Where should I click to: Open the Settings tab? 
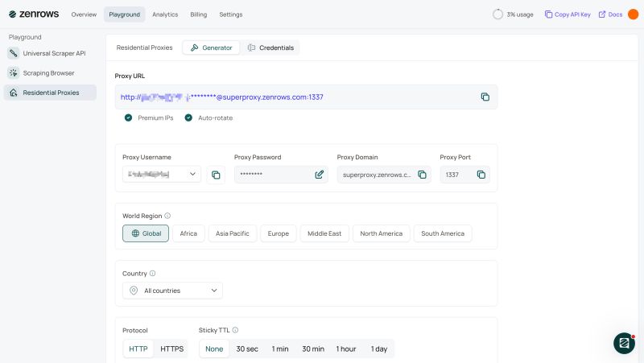[231, 14]
